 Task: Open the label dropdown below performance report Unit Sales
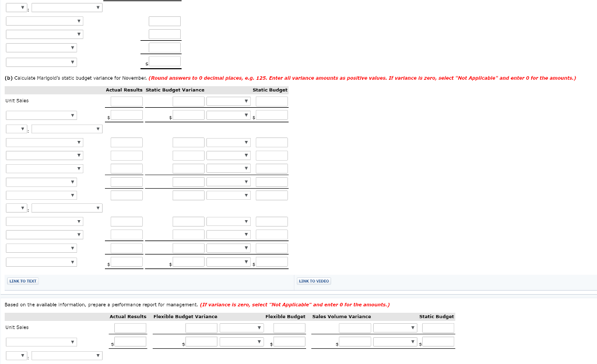[41, 342]
